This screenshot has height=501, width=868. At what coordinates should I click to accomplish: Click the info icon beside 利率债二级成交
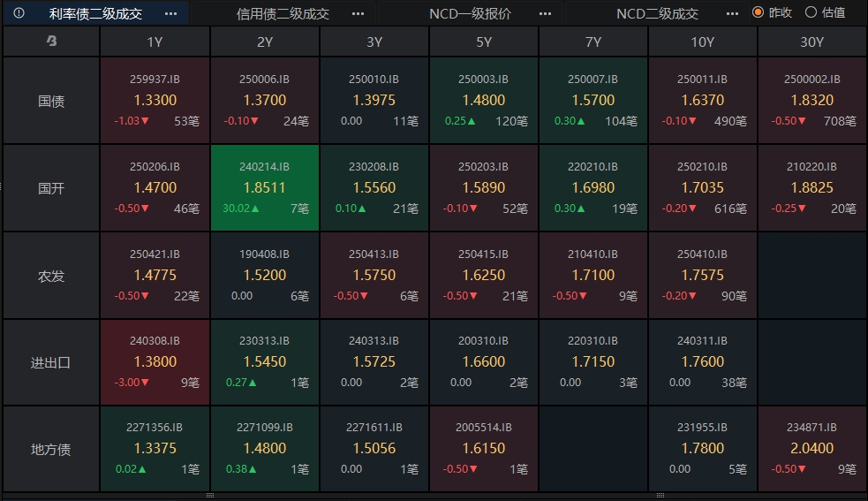pyautogui.click(x=19, y=12)
